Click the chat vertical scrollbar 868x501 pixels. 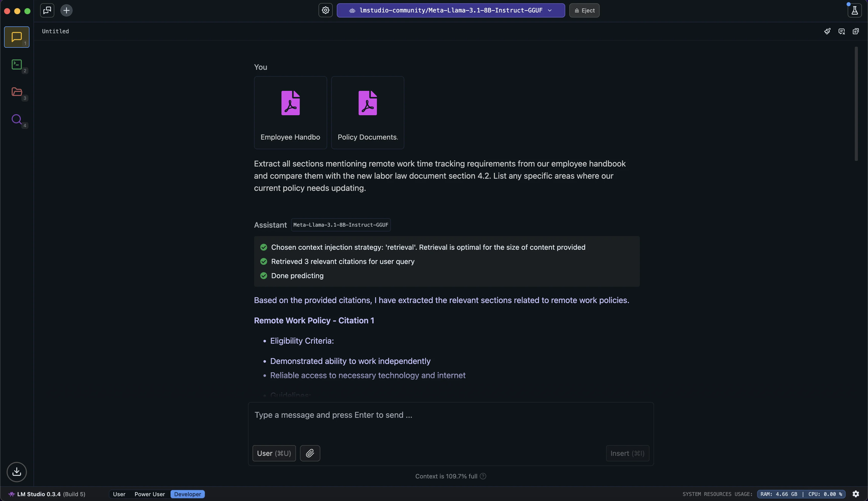tap(856, 103)
